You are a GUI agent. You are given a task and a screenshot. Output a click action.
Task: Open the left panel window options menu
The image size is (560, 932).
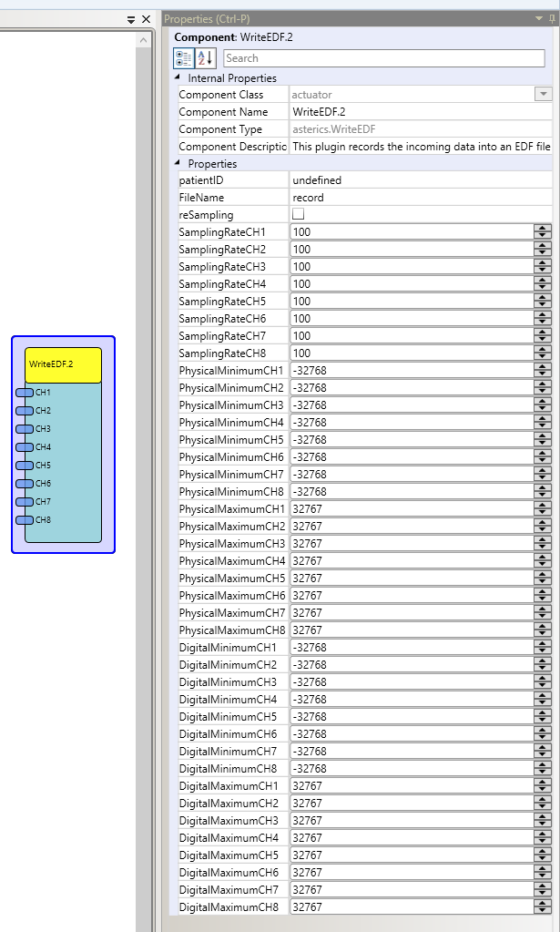pyautogui.click(x=131, y=19)
